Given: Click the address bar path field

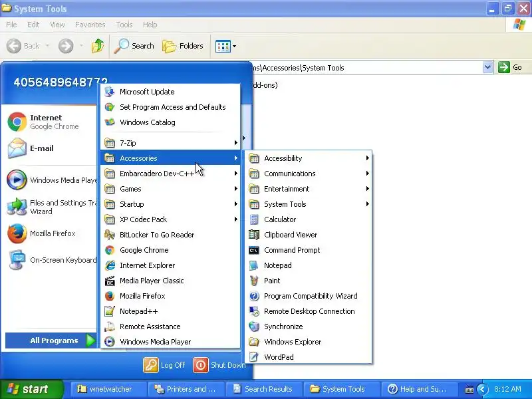Looking at the screenshot, I should pos(367,68).
